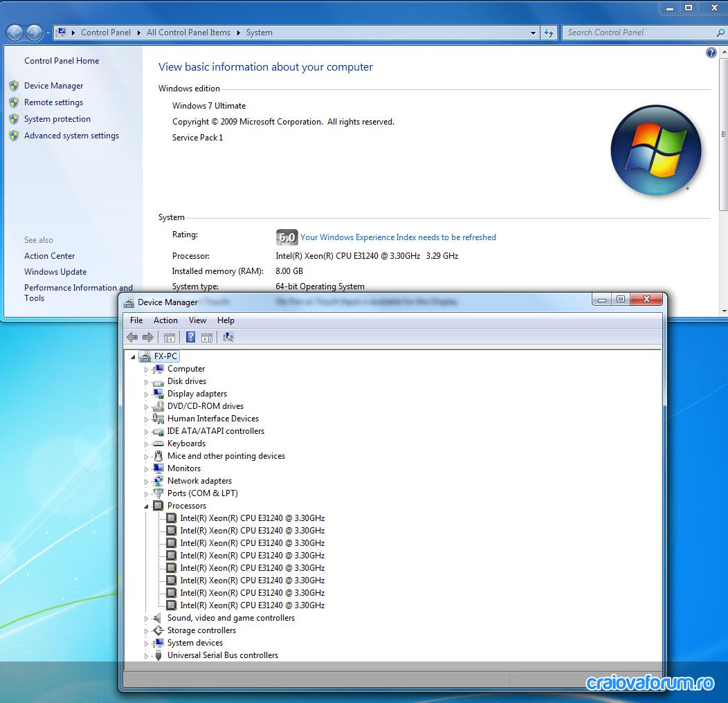Screen dimensions: 728x703
Task: Click the Universal Serial Bus controllers icon
Action: [x=158, y=655]
